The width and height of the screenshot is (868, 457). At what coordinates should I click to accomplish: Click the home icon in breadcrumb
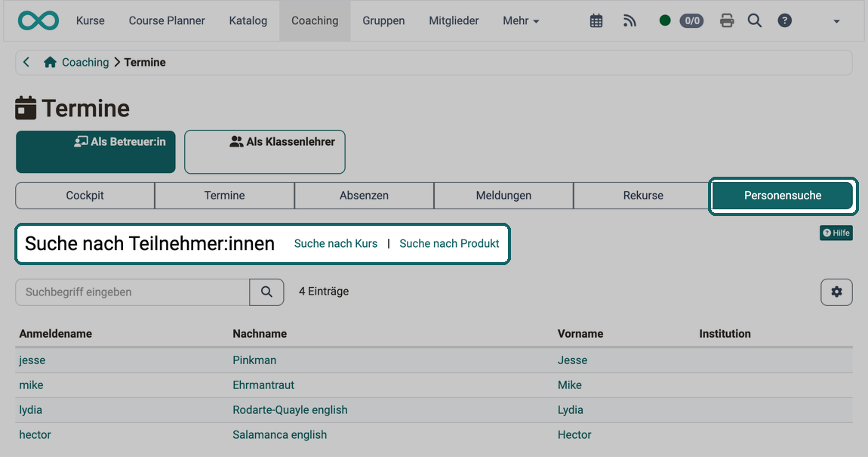(x=50, y=62)
